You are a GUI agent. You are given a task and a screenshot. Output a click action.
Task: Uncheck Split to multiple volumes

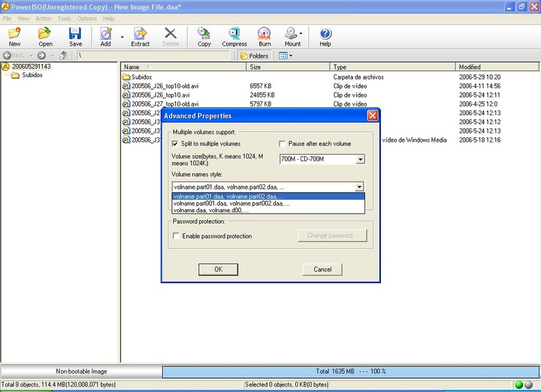[x=175, y=144]
